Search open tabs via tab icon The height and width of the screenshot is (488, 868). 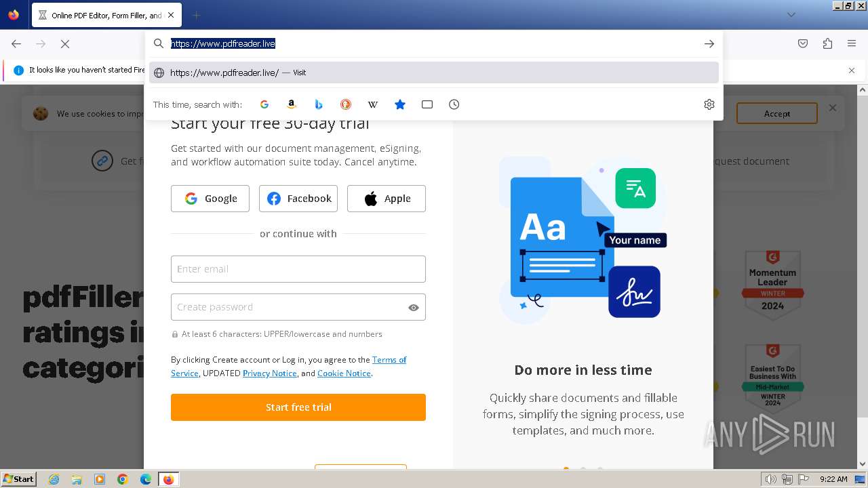point(427,104)
